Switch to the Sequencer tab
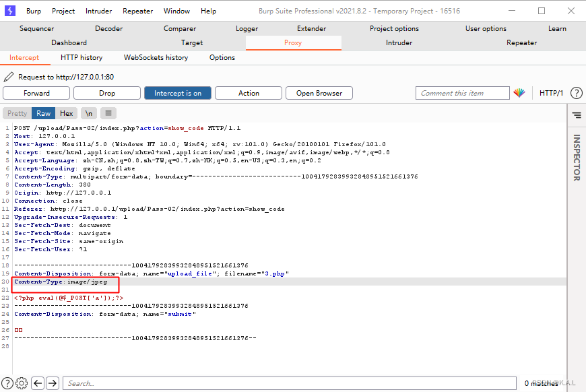 click(x=36, y=28)
